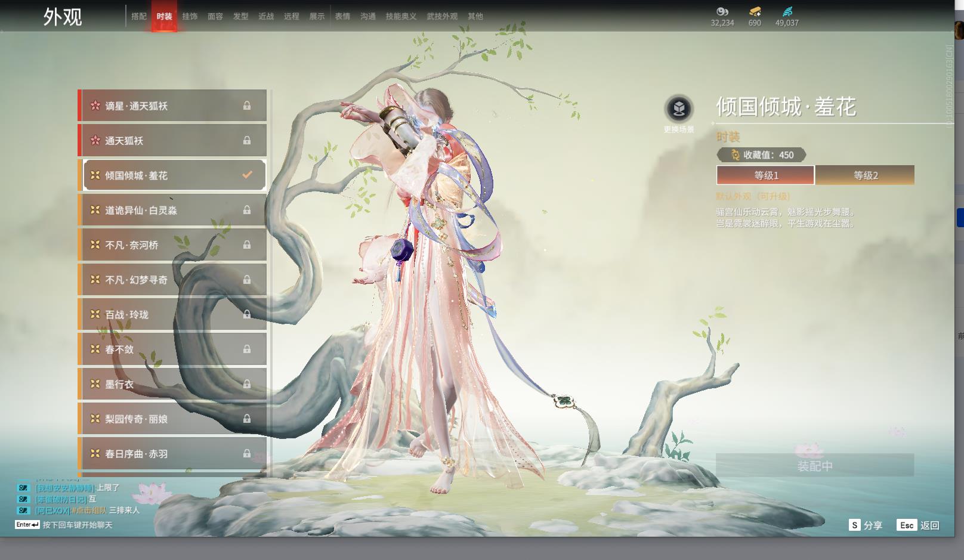Click the lock icon on 摘星·通天狐袄
The height and width of the screenshot is (560, 964).
click(246, 106)
